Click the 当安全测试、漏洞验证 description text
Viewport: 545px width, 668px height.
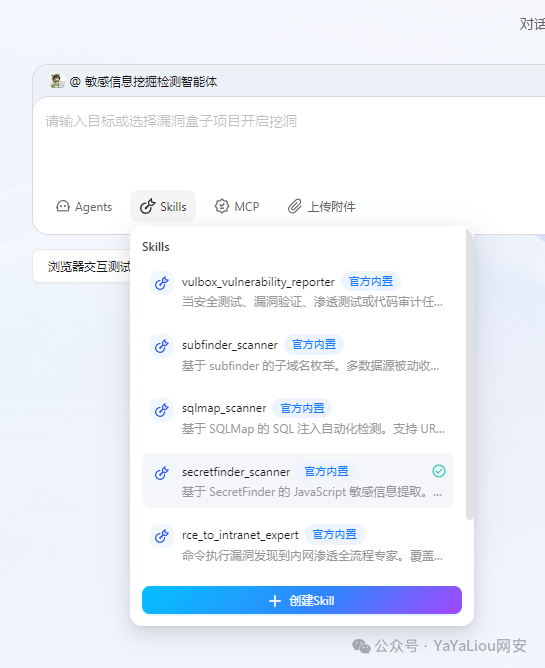[x=312, y=302]
